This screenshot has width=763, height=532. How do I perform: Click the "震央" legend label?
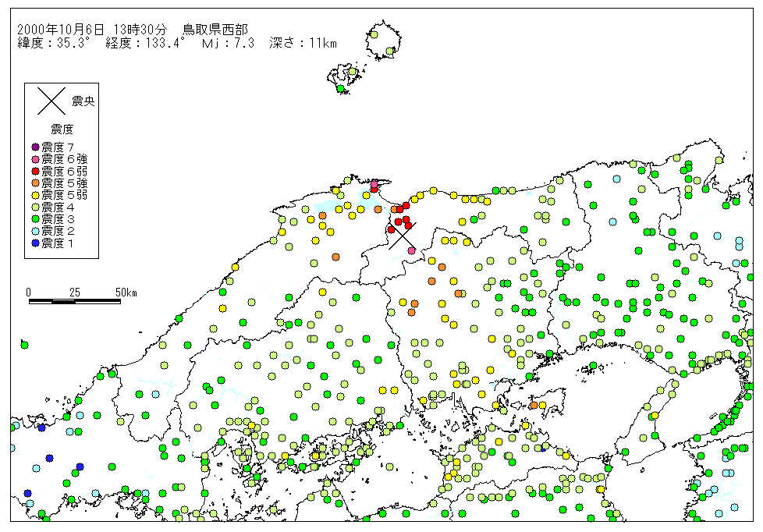pyautogui.click(x=83, y=101)
